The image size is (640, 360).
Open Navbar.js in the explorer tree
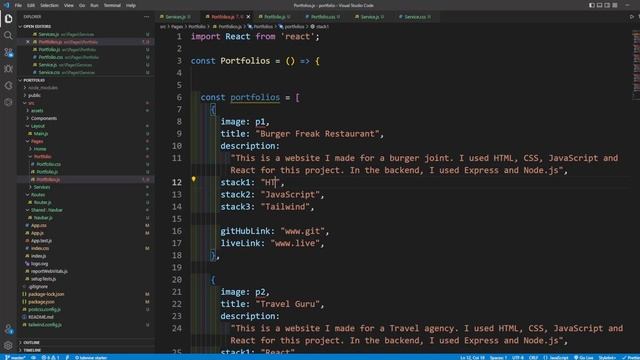43,218
